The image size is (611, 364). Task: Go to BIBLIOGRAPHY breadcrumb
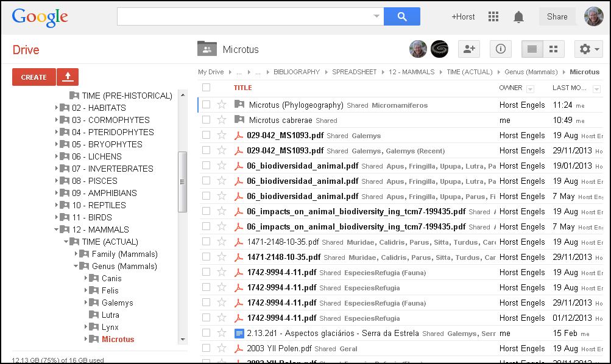pos(297,72)
